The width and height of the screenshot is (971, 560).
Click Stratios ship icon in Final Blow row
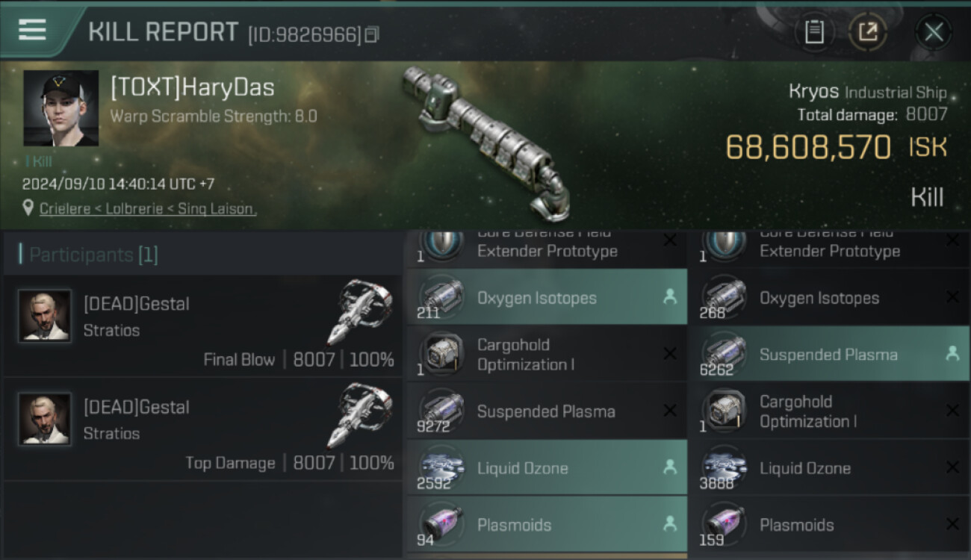tap(360, 311)
